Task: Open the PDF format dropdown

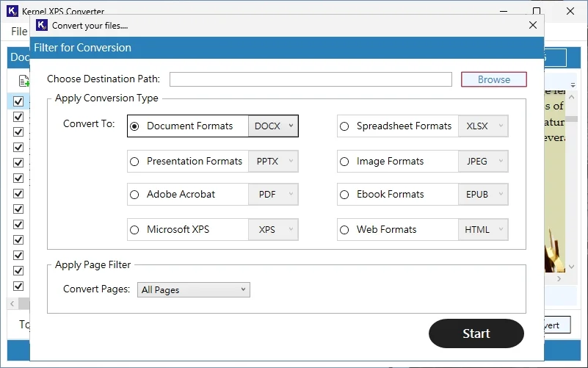Action: [273, 195]
